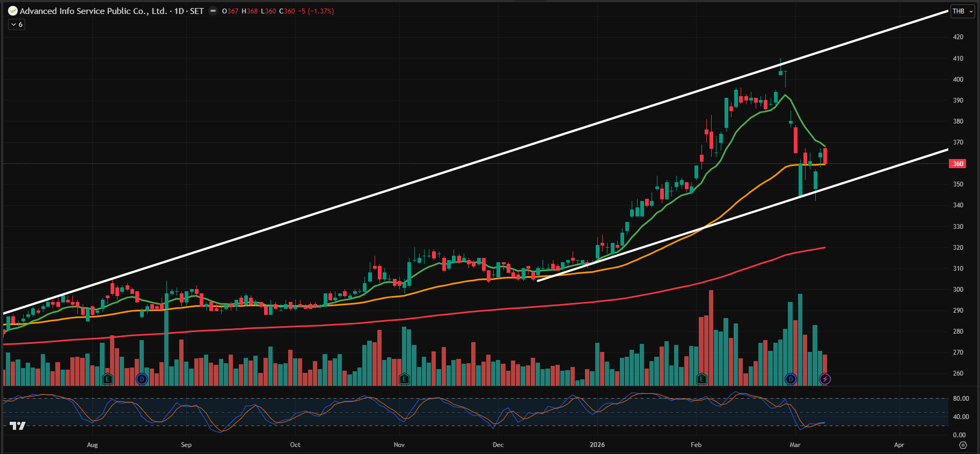Click the 80.00 oscillator scale label
Viewport: 980px width, 454px height.
[960, 399]
